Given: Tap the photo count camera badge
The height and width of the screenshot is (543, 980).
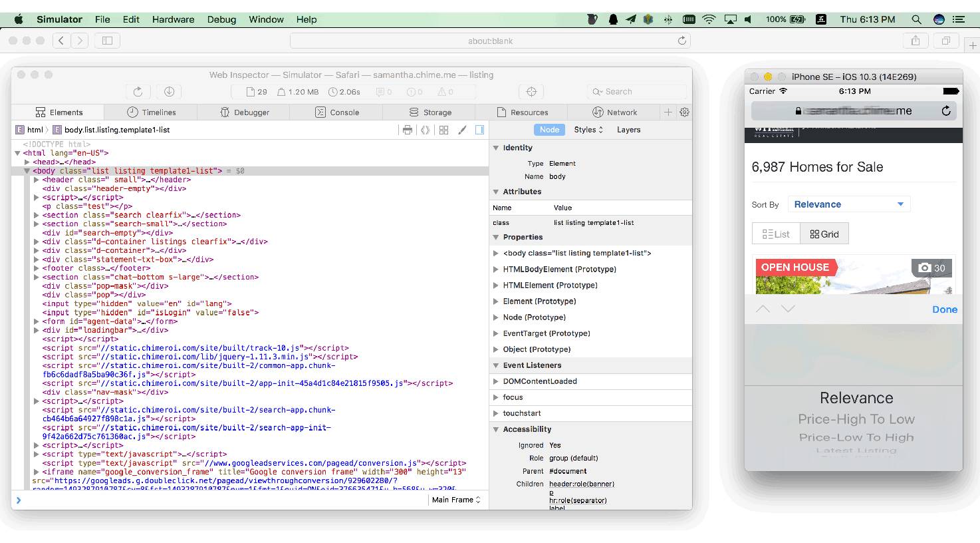Looking at the screenshot, I should (931, 268).
